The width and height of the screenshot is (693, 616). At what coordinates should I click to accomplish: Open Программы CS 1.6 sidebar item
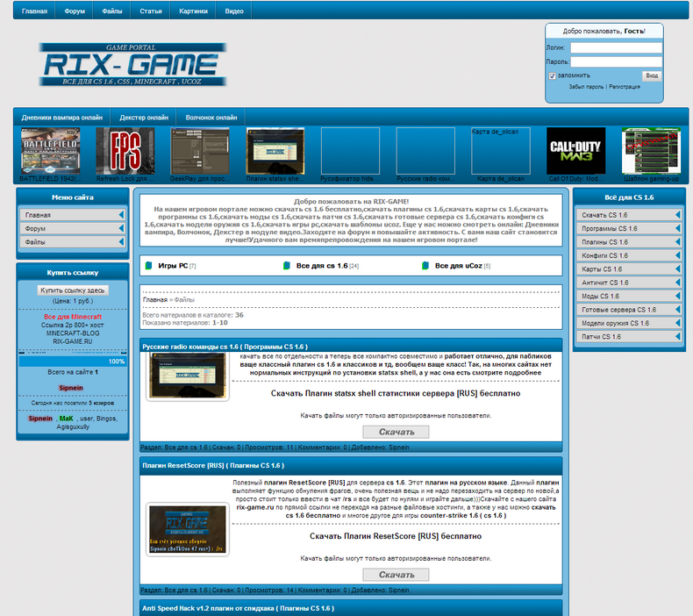pyautogui.click(x=629, y=229)
